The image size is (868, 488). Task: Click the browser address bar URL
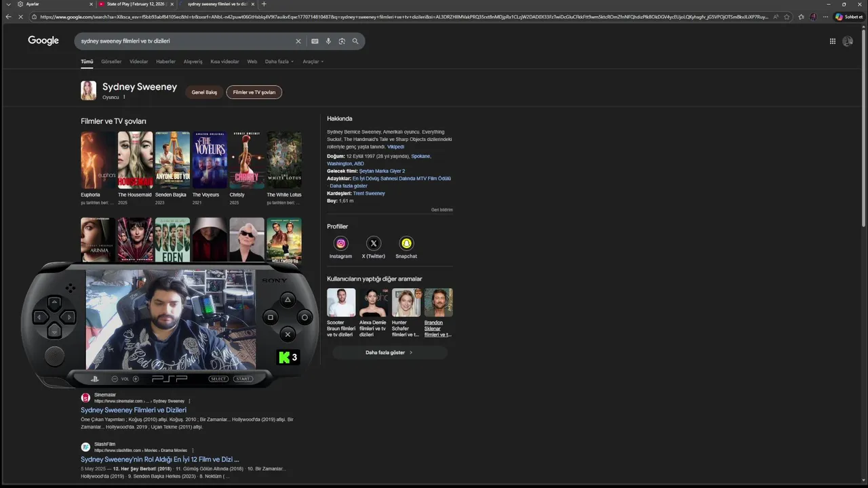403,16
